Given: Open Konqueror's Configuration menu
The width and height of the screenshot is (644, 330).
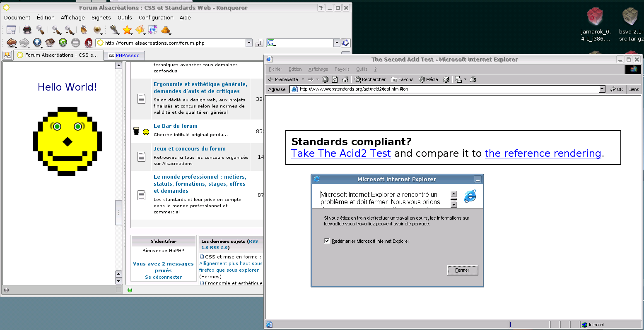Looking at the screenshot, I should (x=156, y=18).
